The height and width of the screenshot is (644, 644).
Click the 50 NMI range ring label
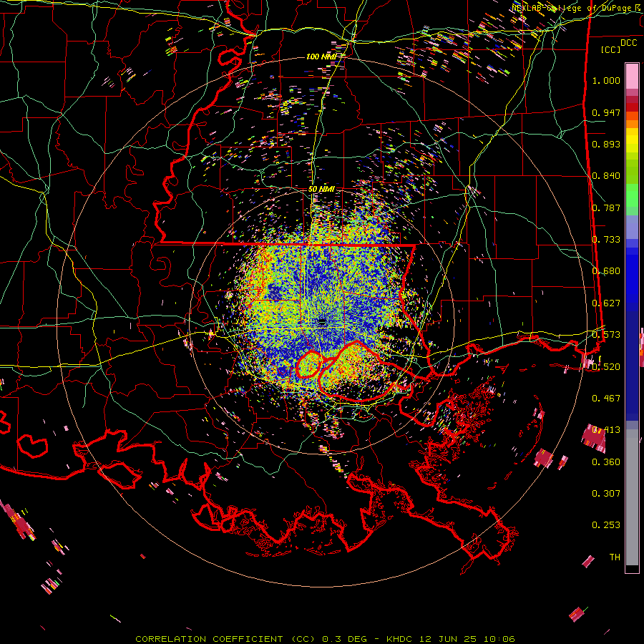coord(321,189)
